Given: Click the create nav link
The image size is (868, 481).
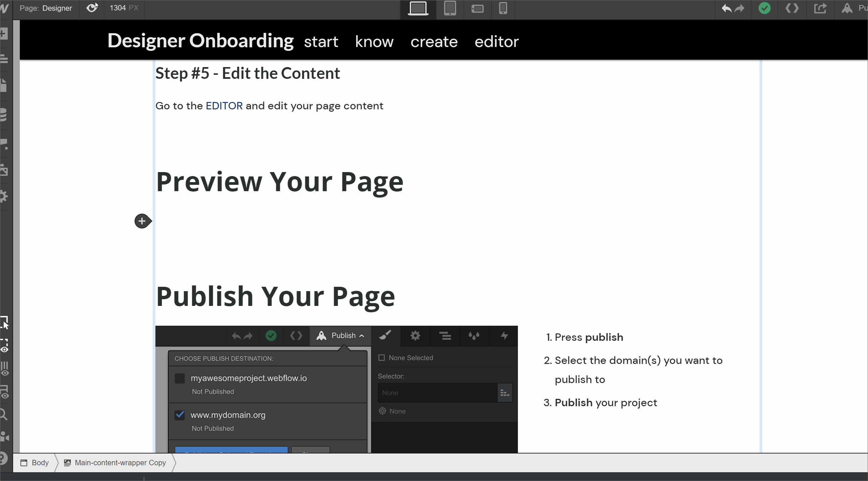Looking at the screenshot, I should [x=434, y=42].
